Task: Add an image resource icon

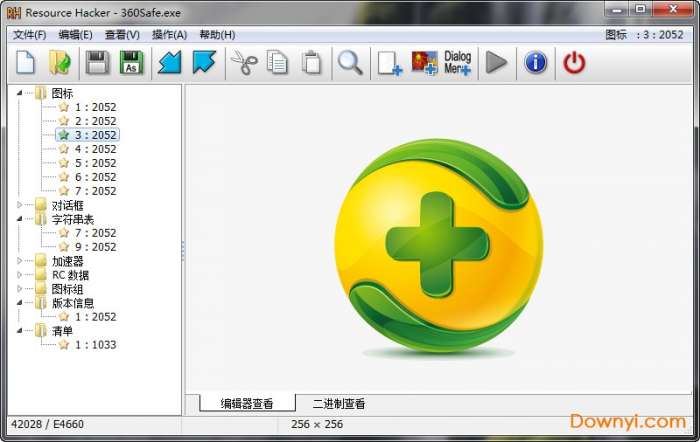Action: pyautogui.click(x=424, y=63)
